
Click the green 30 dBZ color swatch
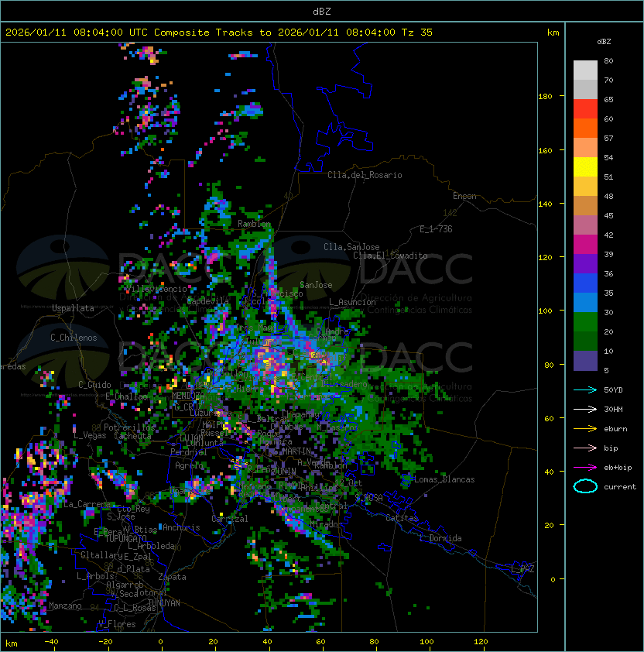tap(585, 322)
